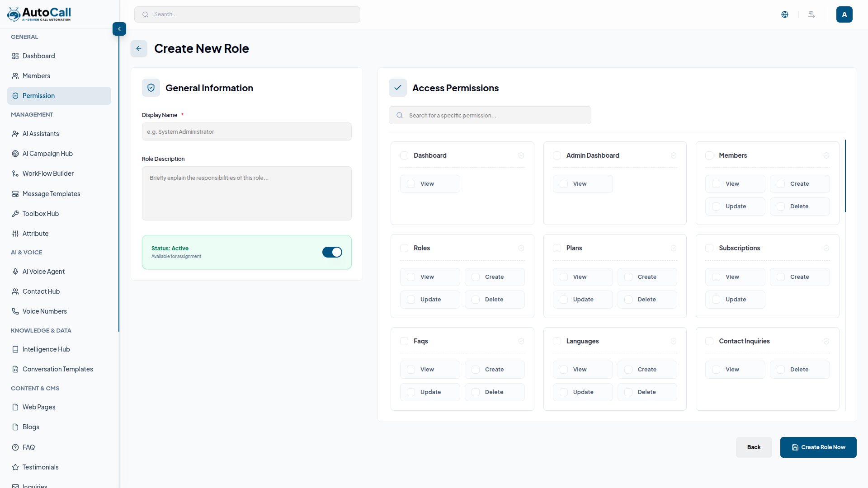Focus the permission search field
This screenshot has width=868, height=488.
pos(490,115)
